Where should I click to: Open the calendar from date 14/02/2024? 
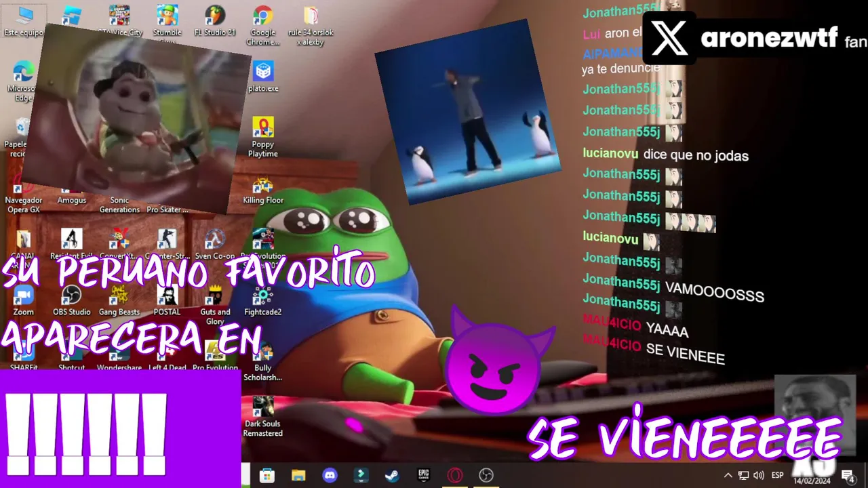click(x=812, y=479)
